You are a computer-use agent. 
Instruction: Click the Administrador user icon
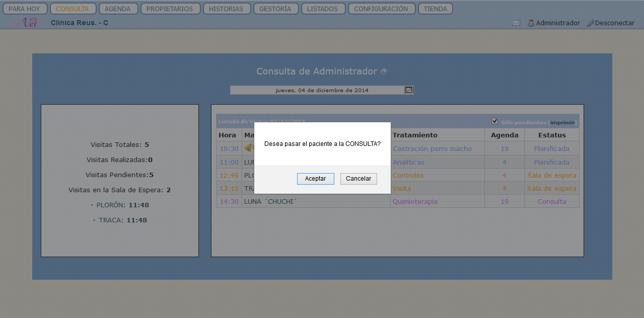point(531,23)
